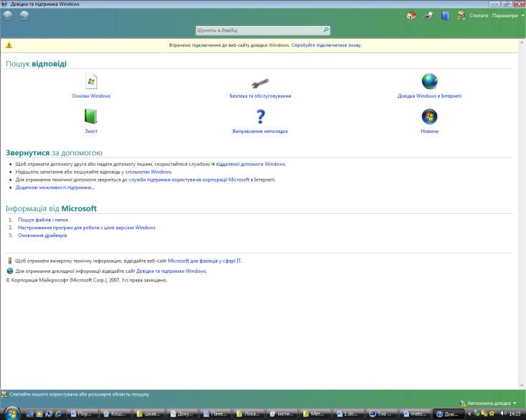Switch to 'Пане...' taskbar button

216,414
